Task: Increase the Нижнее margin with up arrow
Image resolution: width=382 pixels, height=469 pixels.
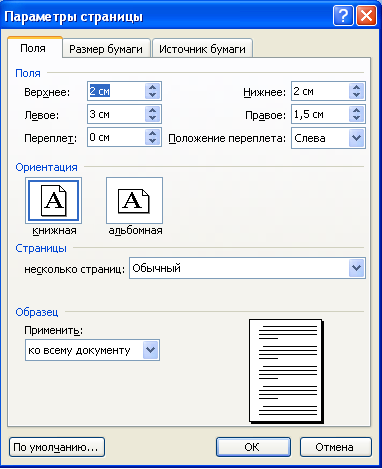Action: pos(357,87)
